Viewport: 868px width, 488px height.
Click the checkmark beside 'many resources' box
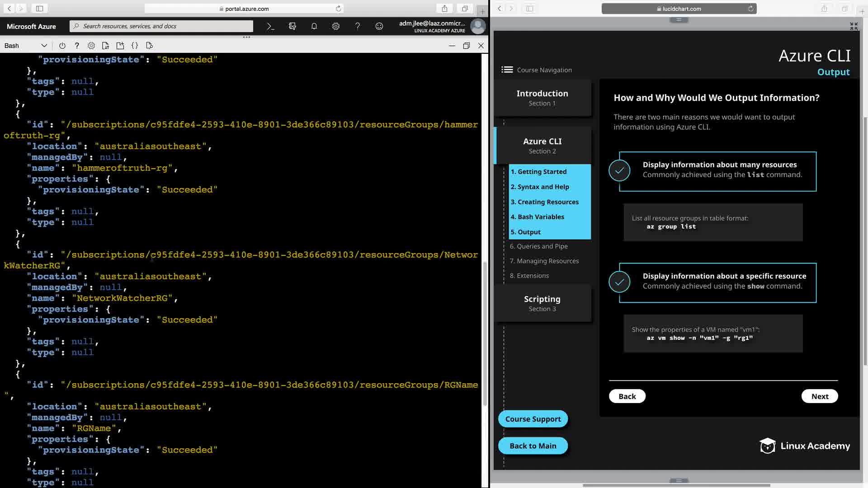click(x=619, y=170)
